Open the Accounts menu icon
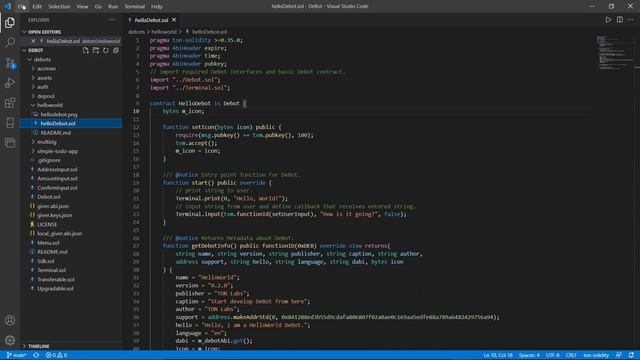Screen dimensions: 640x360 10,320
